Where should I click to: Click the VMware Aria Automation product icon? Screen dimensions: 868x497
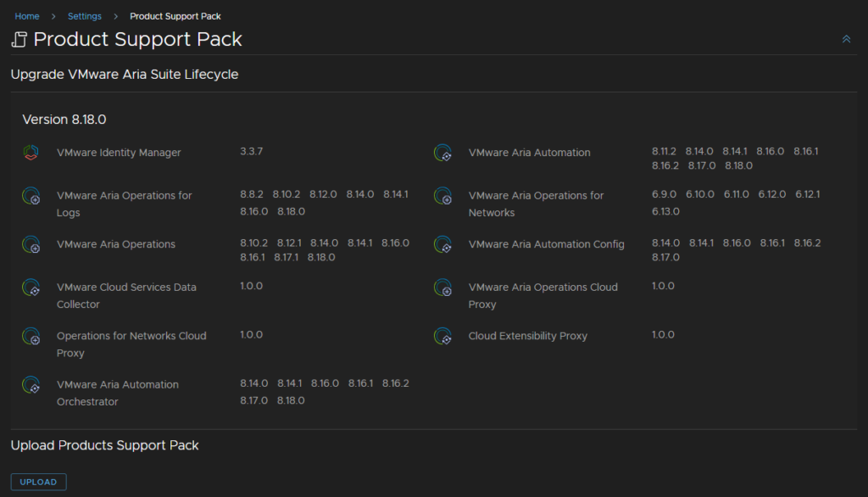tap(442, 153)
